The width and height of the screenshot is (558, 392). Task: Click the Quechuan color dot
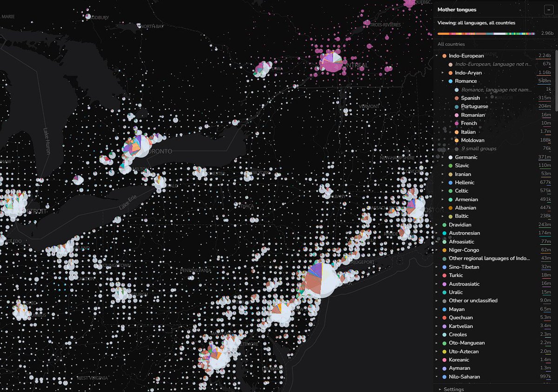pyautogui.click(x=445, y=318)
